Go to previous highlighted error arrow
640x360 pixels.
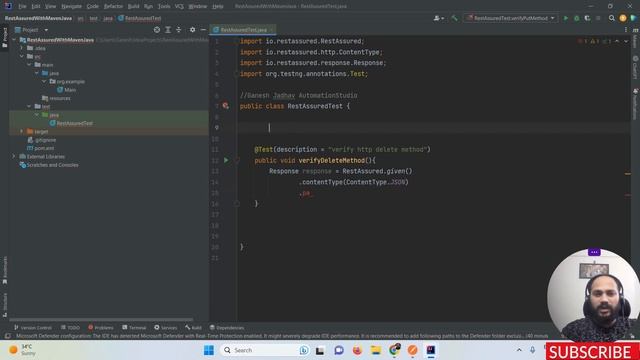pyautogui.click(x=617, y=41)
